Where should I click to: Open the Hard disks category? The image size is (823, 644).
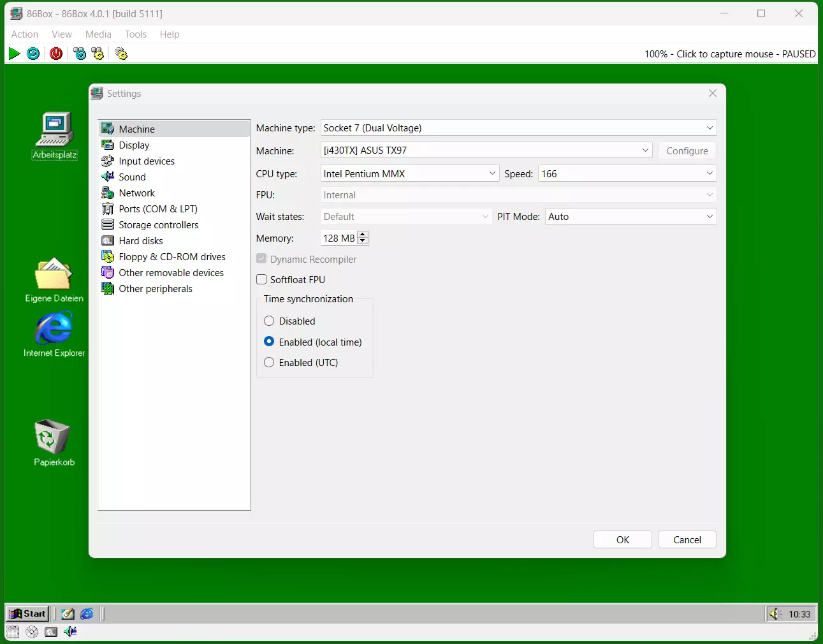[174, 240]
